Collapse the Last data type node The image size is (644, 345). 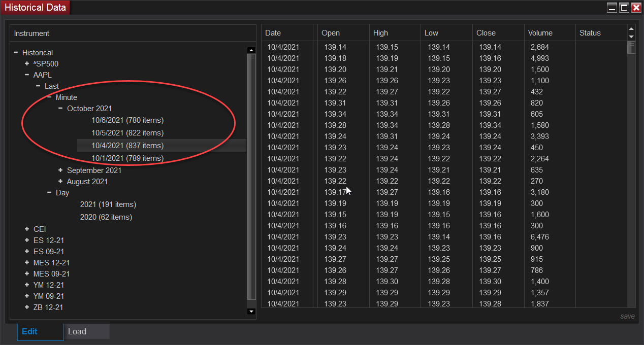pos(38,86)
